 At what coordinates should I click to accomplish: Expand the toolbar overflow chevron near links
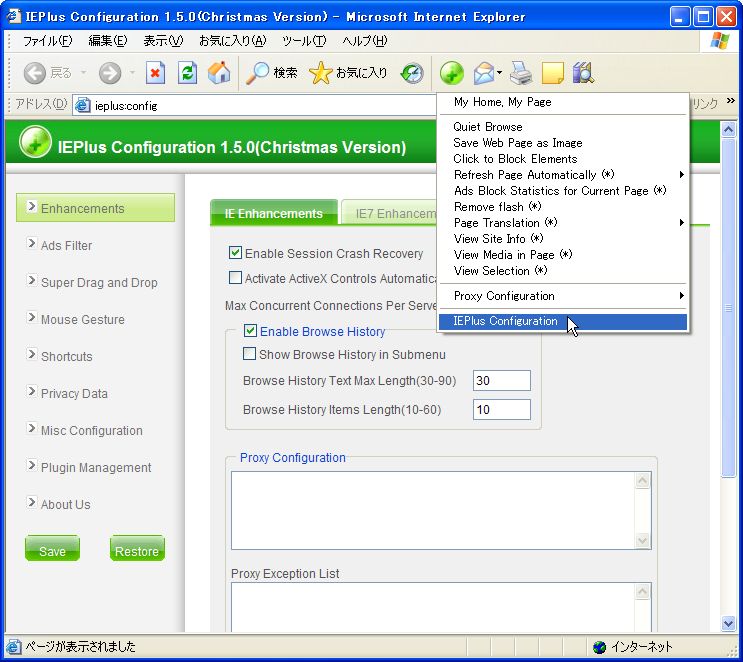730,101
